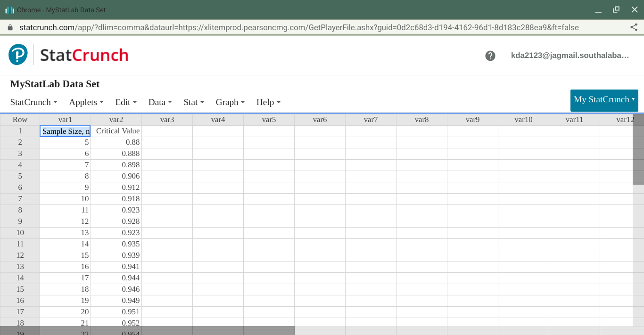Viewport: 644px width, 335px height.
Task: Open the Applets dropdown menu
Action: pyautogui.click(x=86, y=102)
